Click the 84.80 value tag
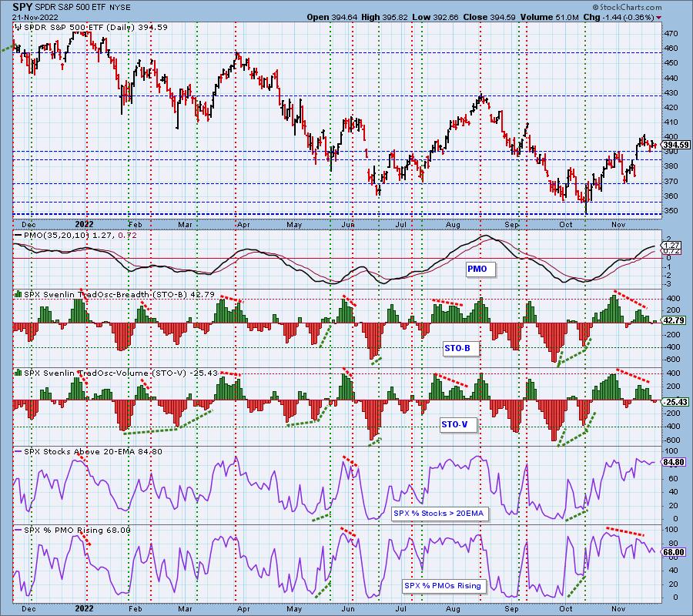Screen dimensions: 693x616 pyautogui.click(x=674, y=462)
